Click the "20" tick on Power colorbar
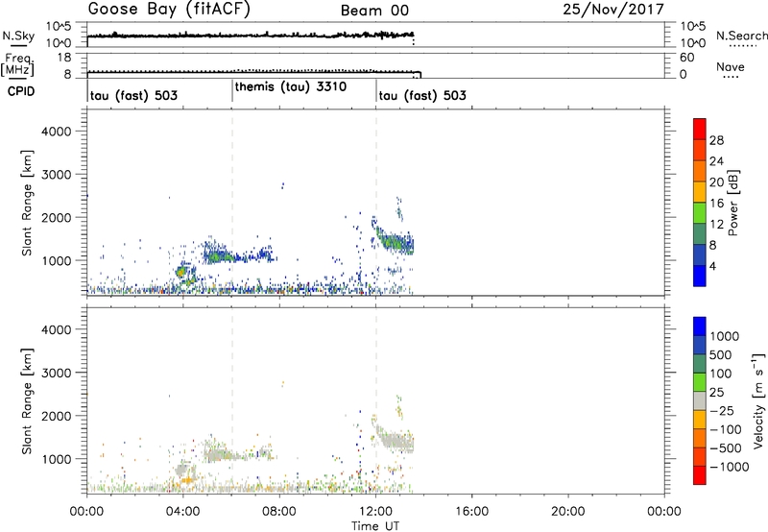The height and width of the screenshot is (532, 768). 716,182
